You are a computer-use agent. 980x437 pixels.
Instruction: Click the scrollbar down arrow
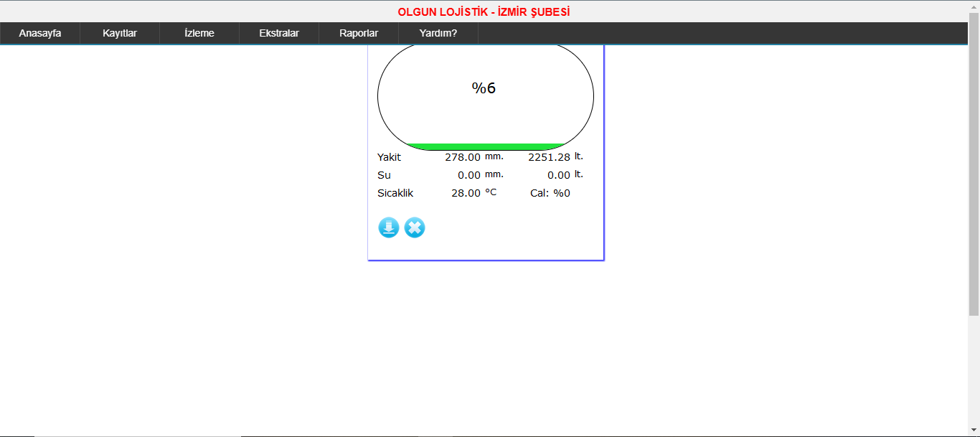(x=974, y=431)
